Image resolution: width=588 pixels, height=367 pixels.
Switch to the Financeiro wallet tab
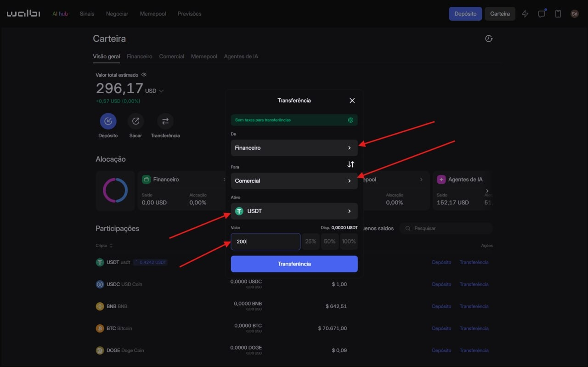pyautogui.click(x=139, y=56)
